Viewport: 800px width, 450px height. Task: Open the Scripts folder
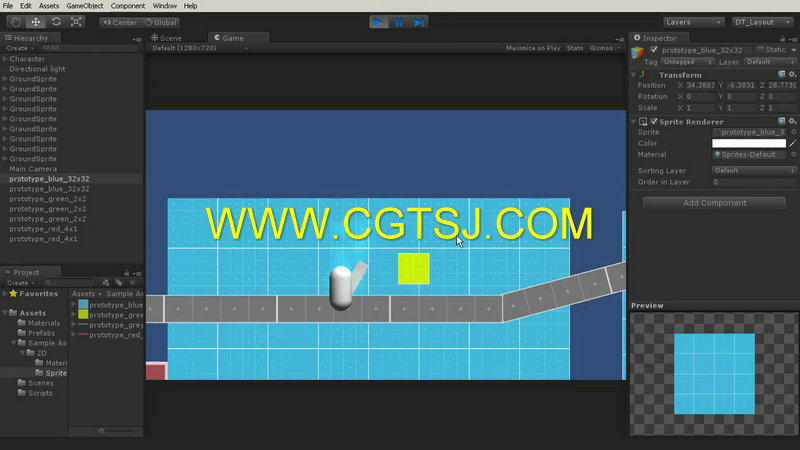pyautogui.click(x=35, y=393)
